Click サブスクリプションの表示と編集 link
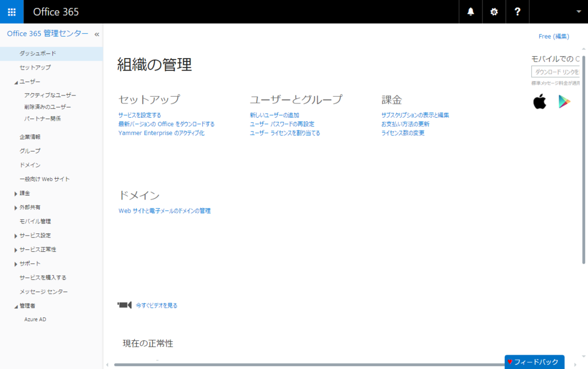 pos(415,116)
